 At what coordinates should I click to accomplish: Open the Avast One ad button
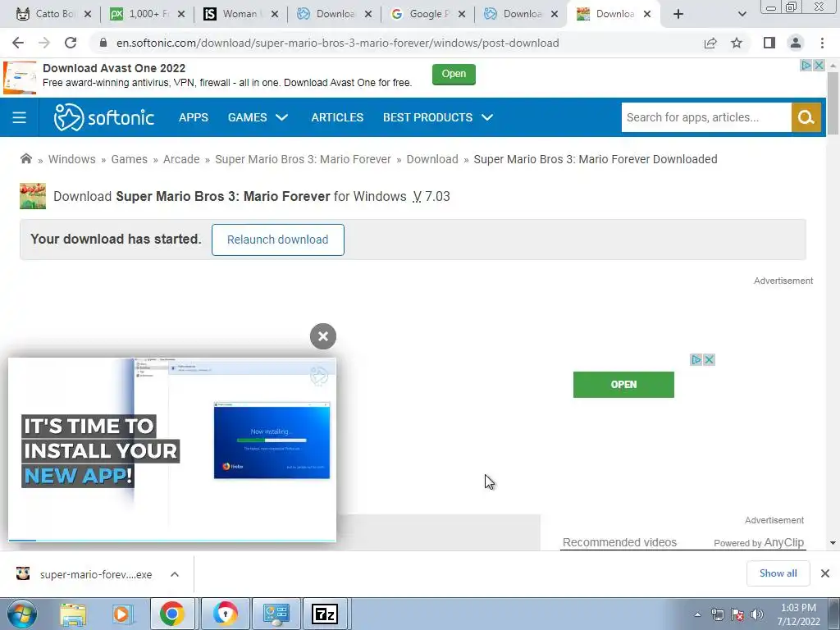point(454,74)
